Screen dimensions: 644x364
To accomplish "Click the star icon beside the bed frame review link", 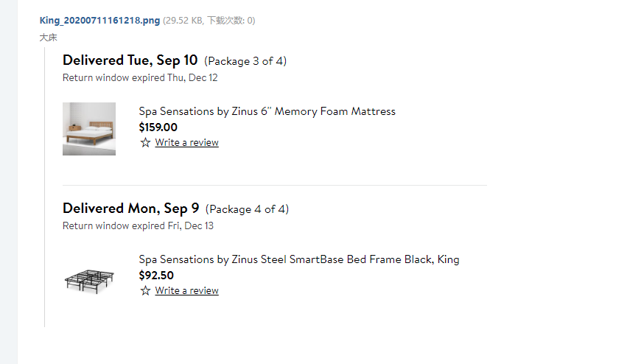I will pos(145,290).
